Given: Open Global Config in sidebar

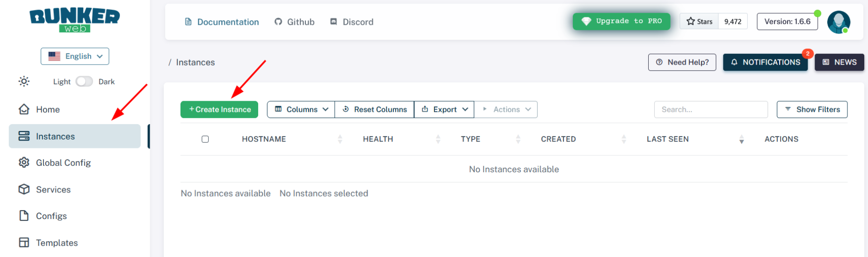Looking at the screenshot, I should pos(75,162).
